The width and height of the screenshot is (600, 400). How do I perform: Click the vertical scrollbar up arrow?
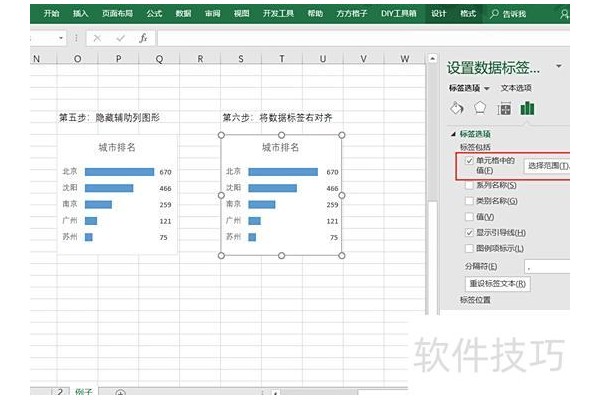tap(432, 59)
